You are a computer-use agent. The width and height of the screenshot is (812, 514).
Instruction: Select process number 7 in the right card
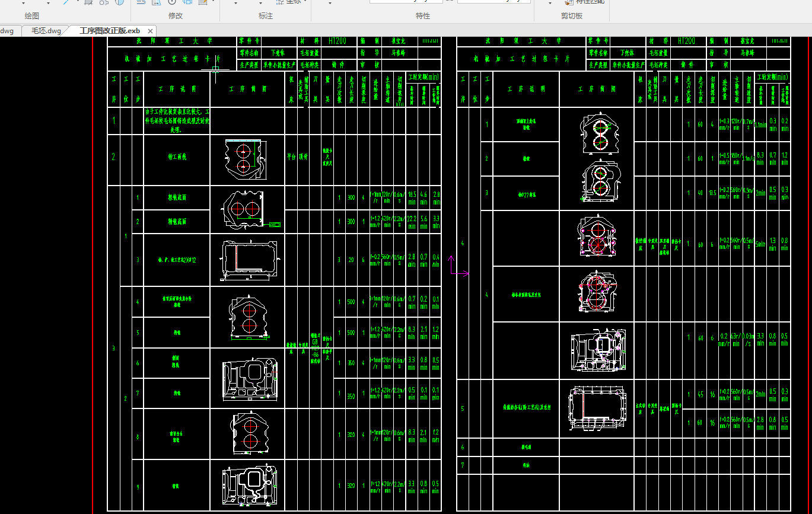tap(463, 465)
